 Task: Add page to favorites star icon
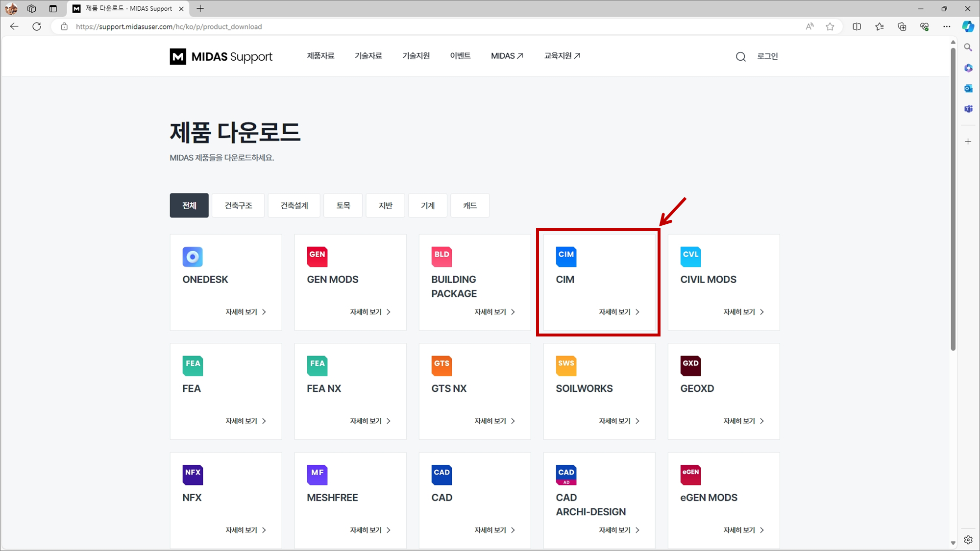[830, 26]
